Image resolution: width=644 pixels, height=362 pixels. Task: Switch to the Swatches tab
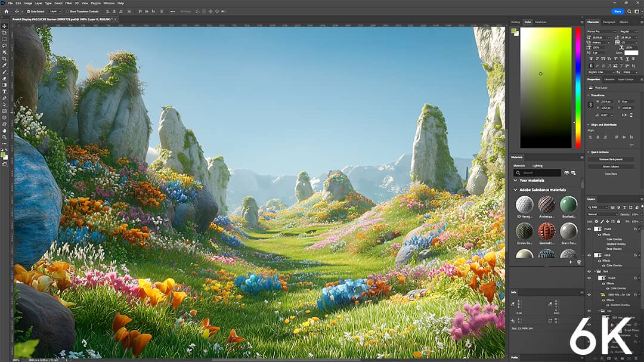(540, 22)
